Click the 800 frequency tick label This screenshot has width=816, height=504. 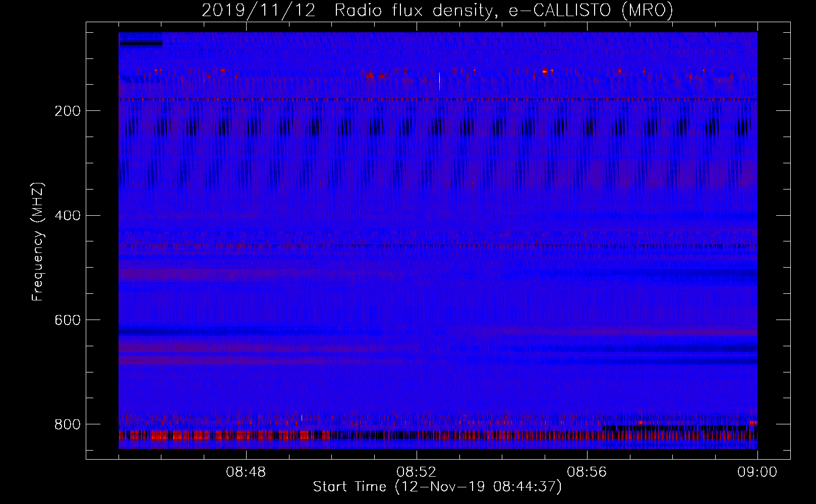coord(67,424)
